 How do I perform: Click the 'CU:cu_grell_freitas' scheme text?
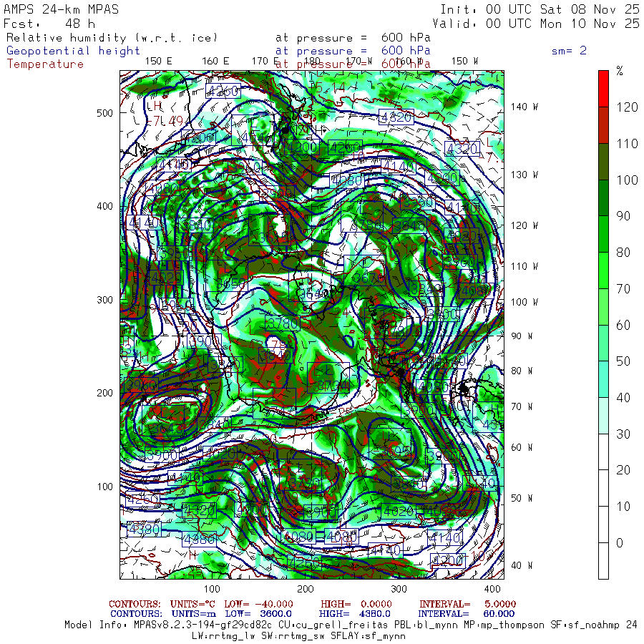point(333,625)
